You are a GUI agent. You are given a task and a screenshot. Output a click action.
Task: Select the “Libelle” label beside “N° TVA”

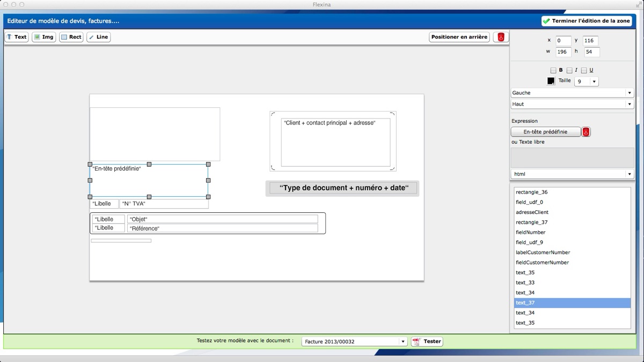[104, 204]
